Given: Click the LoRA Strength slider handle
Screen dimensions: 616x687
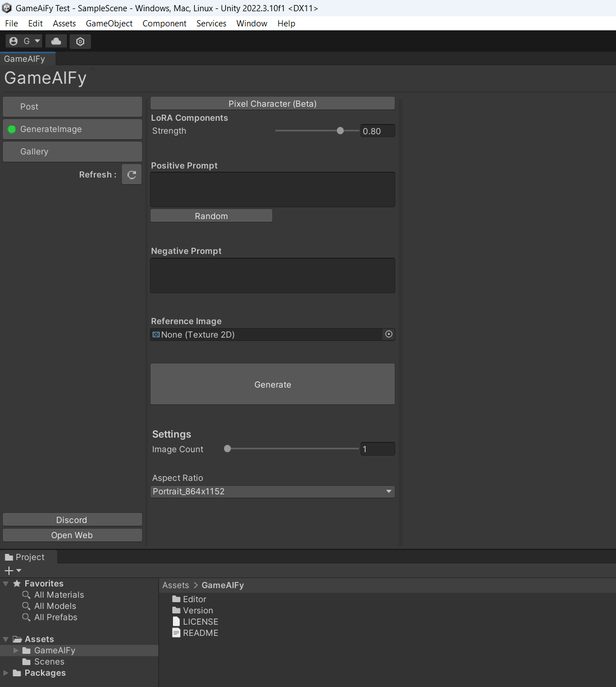Looking at the screenshot, I should 340,130.
